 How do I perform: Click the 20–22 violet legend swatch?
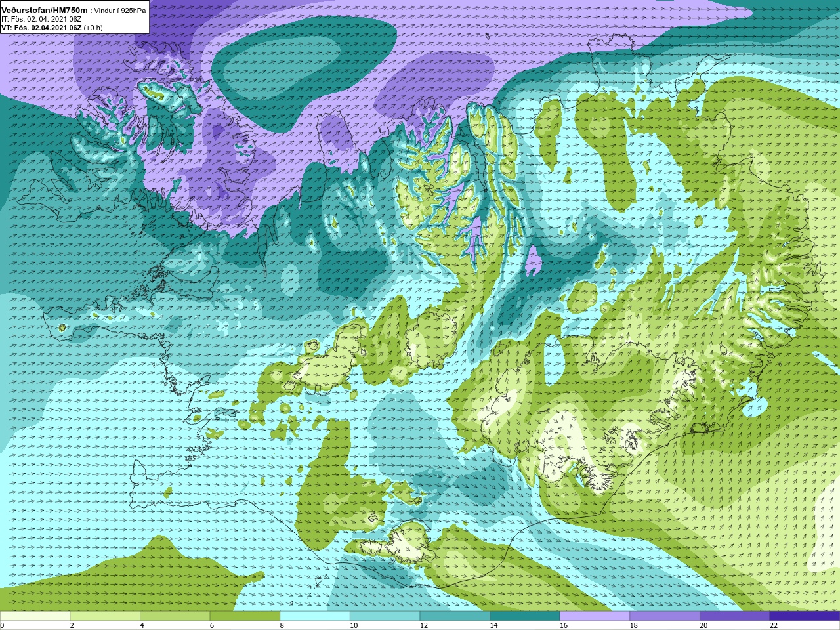click(735, 616)
